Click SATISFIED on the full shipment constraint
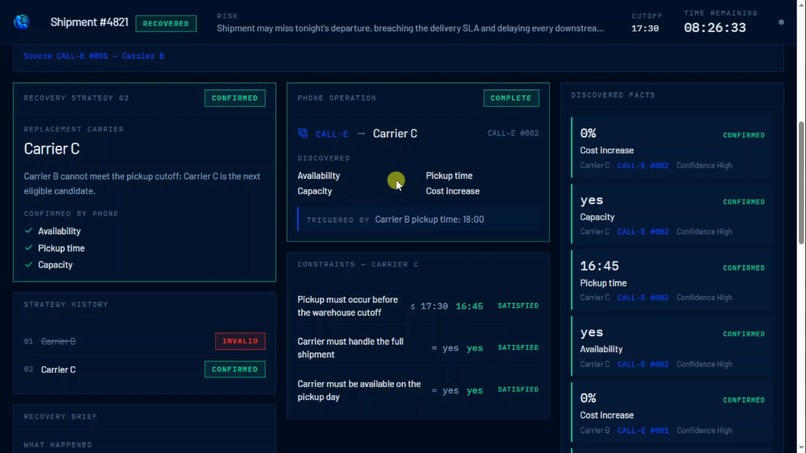The width and height of the screenshot is (806, 453). click(x=518, y=348)
